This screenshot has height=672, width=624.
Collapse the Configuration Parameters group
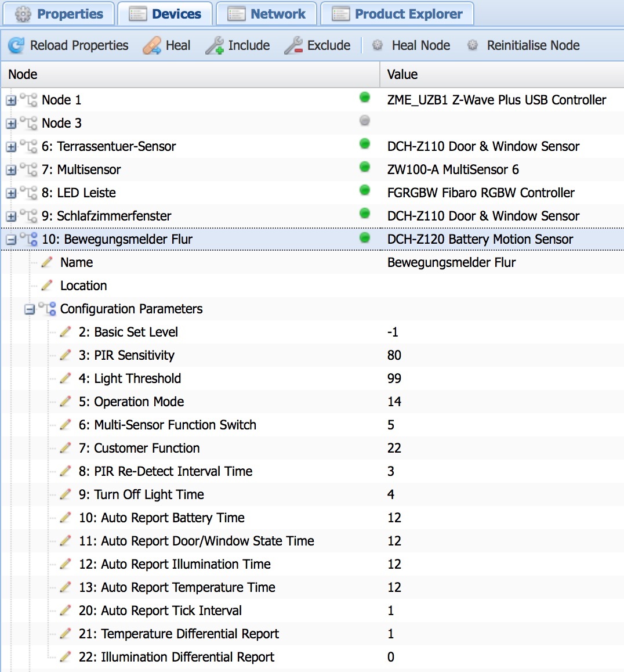30,309
